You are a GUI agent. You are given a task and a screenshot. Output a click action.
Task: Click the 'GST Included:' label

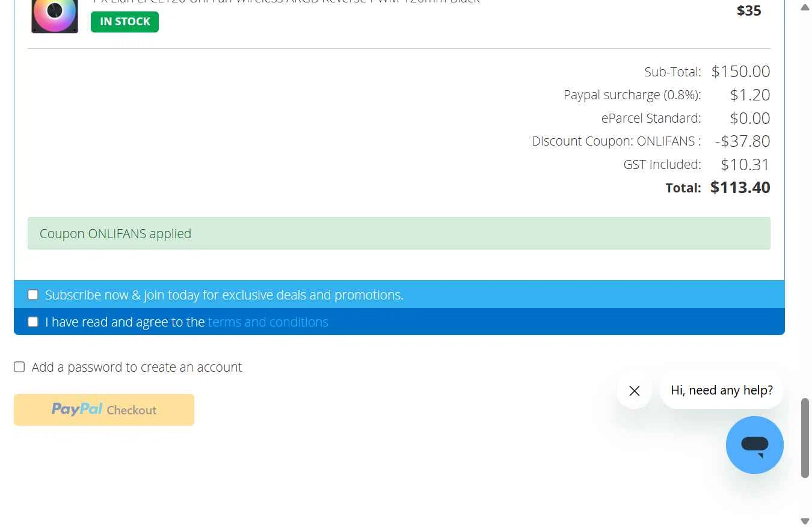(x=662, y=164)
